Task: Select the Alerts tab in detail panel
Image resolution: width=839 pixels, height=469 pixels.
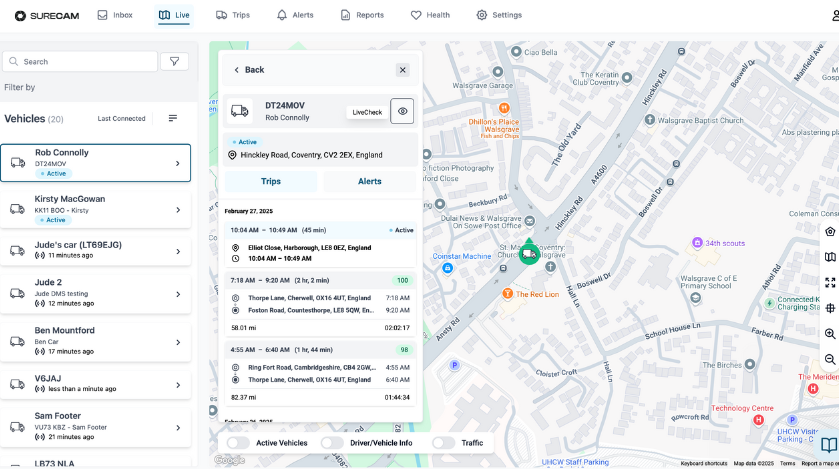Action: click(x=370, y=181)
